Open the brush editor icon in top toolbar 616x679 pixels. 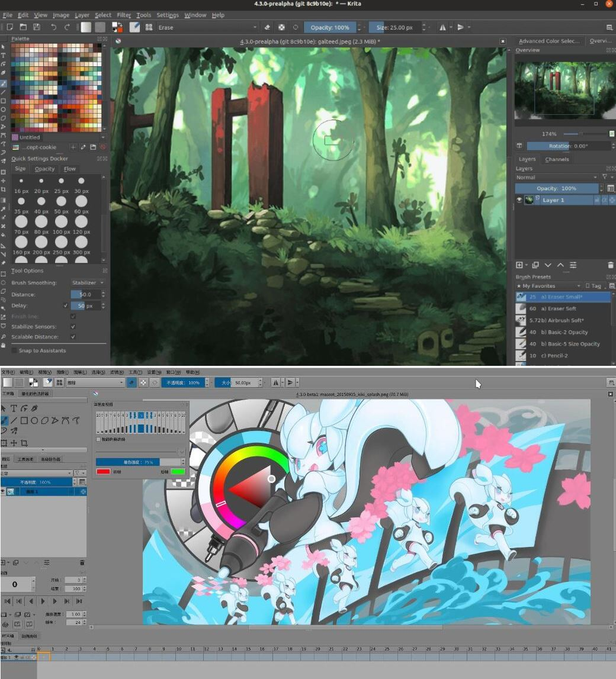coord(134,27)
